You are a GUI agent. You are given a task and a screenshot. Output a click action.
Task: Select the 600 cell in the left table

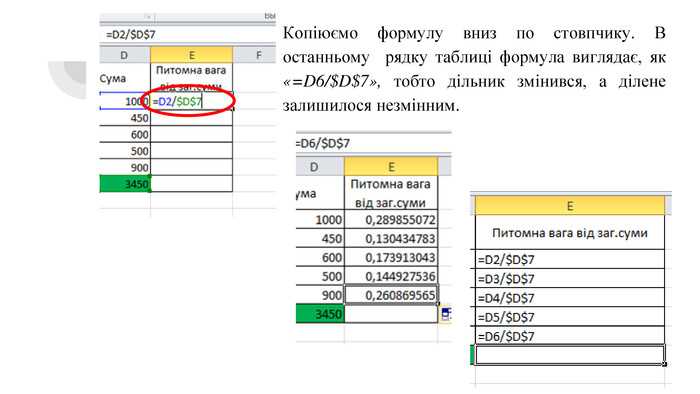(125, 134)
